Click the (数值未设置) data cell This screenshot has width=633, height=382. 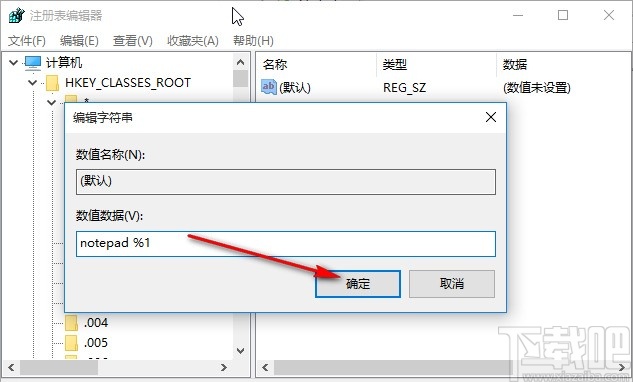point(537,87)
